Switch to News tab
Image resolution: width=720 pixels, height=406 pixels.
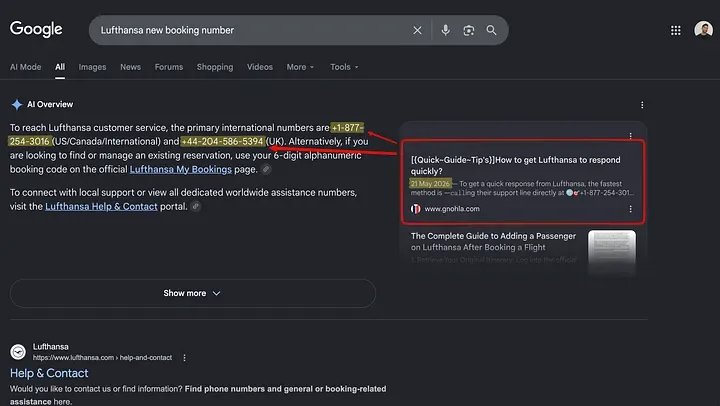click(x=130, y=67)
